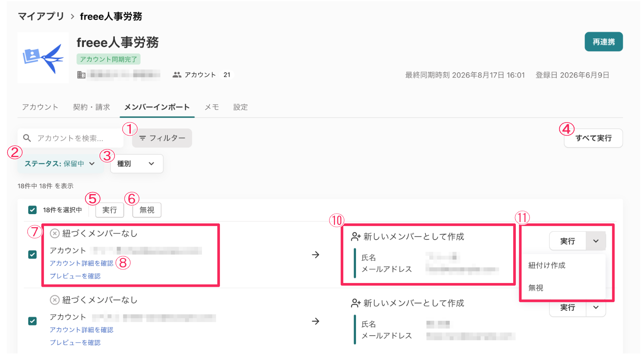The width and height of the screenshot is (644, 362).
Task: Click the 18件中 18件 を表示 text
Action: (x=45, y=186)
